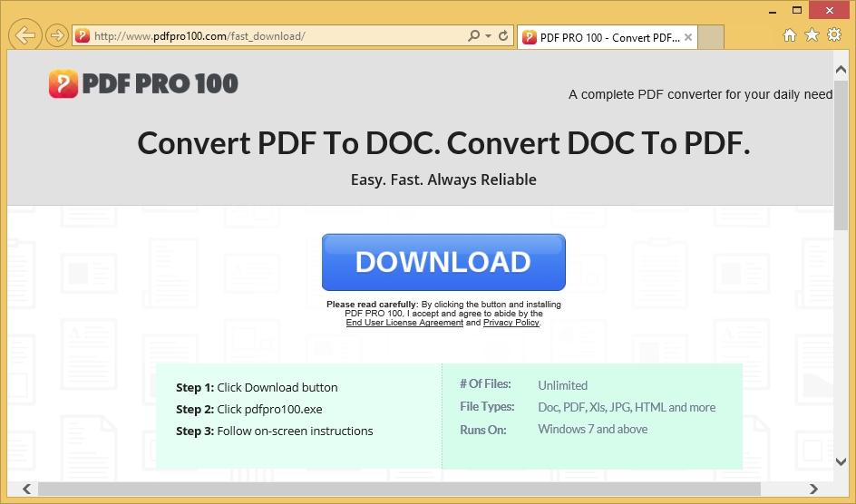Go back with browser Back arrow

(x=25, y=36)
